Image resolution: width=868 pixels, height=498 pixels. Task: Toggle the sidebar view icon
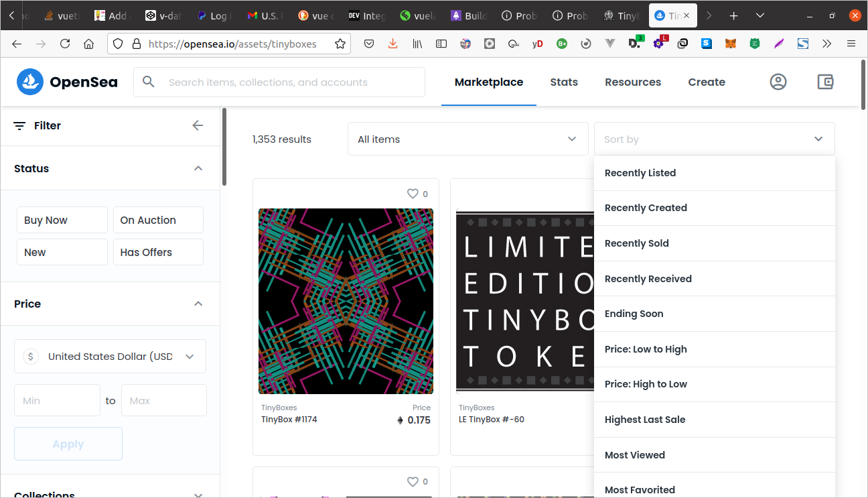[x=441, y=44]
